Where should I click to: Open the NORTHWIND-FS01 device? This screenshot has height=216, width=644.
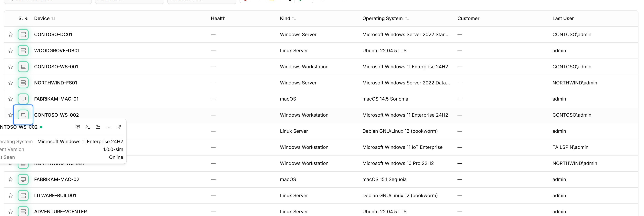56,83
